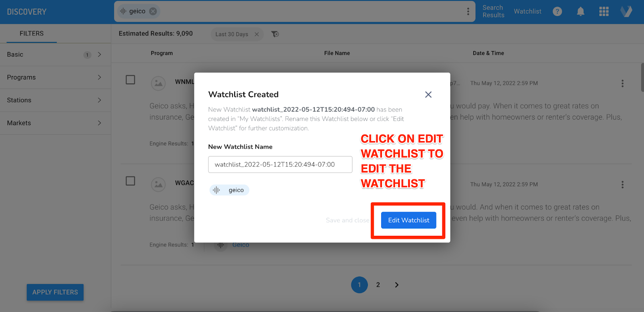644x312 pixels.
Task: Open the search bar three-dot menu
Action: [x=468, y=11]
